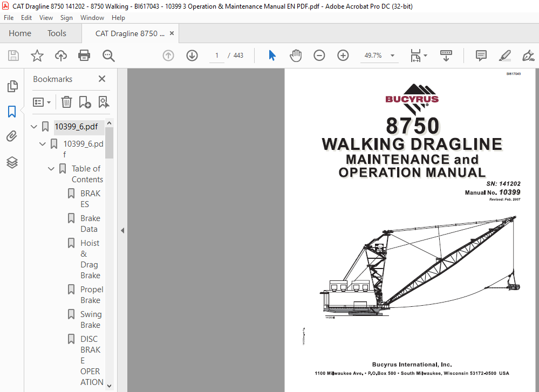This screenshot has height=392, width=539.
Task: Open the Edit menu
Action: tap(26, 17)
